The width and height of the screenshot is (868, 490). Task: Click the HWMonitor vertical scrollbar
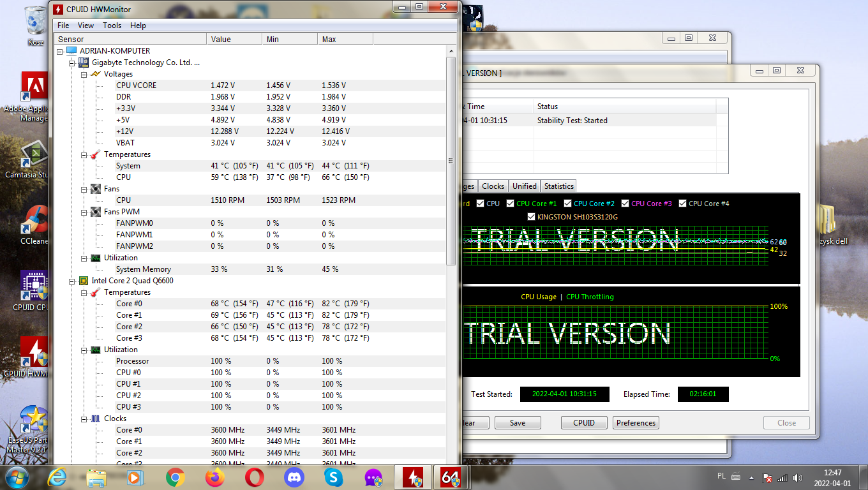(x=451, y=161)
